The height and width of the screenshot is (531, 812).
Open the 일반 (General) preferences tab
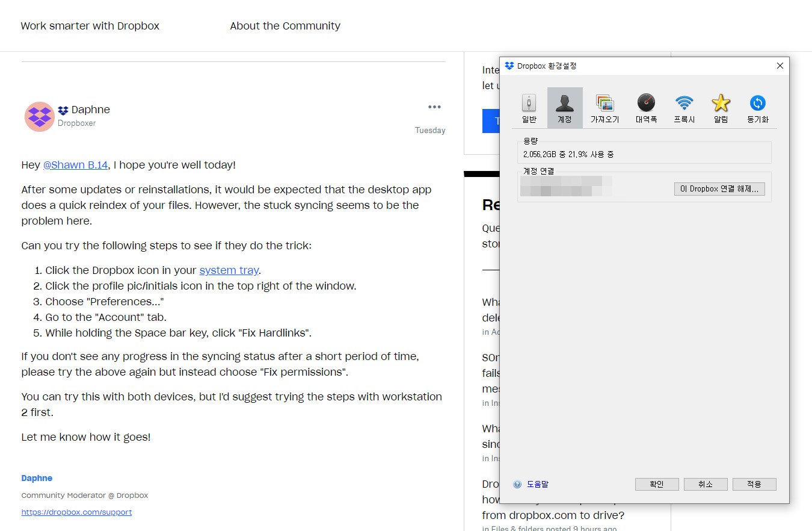529,108
